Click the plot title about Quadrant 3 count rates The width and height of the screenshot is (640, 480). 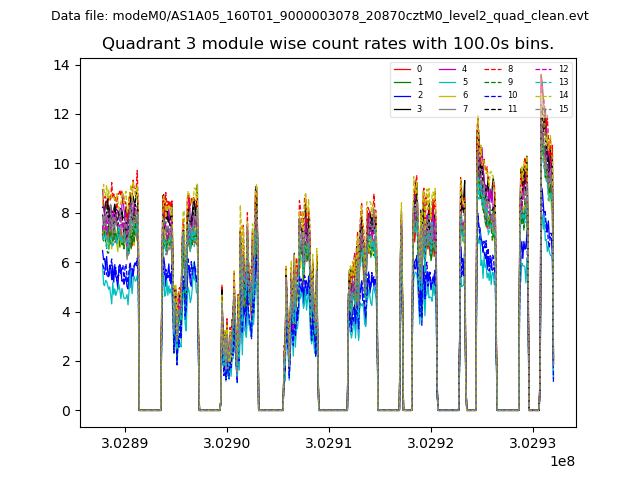click(327, 44)
